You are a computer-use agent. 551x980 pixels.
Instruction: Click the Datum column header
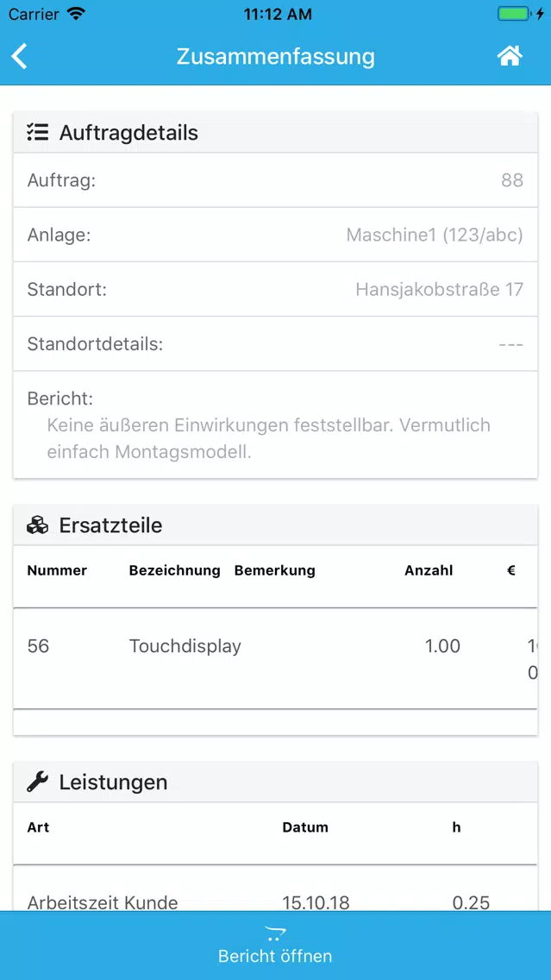click(x=305, y=826)
